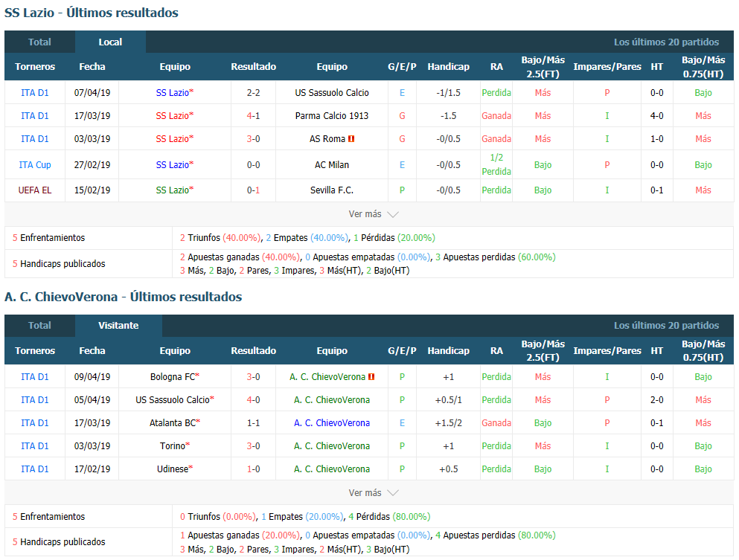Open Parma Calcio 1913 team link
The image size is (739, 560).
332,116
